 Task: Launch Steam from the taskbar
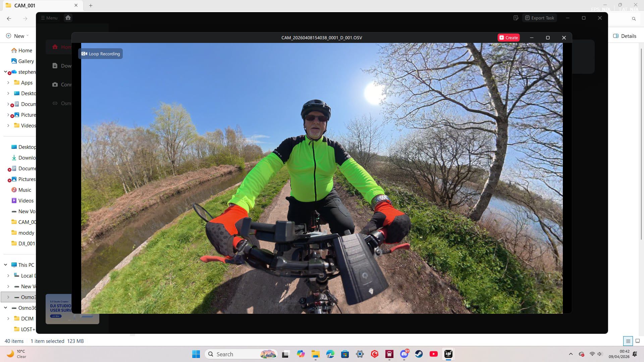[419, 354]
